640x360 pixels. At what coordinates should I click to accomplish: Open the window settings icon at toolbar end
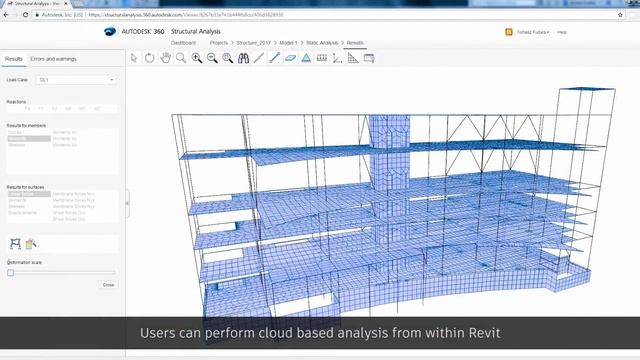pyautogui.click(x=369, y=58)
